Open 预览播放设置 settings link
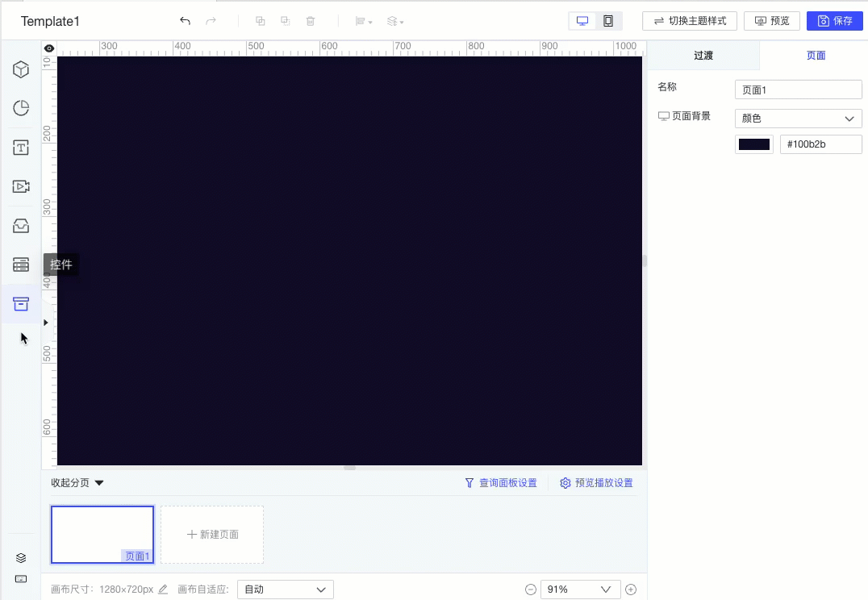868x600 pixels. [x=596, y=482]
